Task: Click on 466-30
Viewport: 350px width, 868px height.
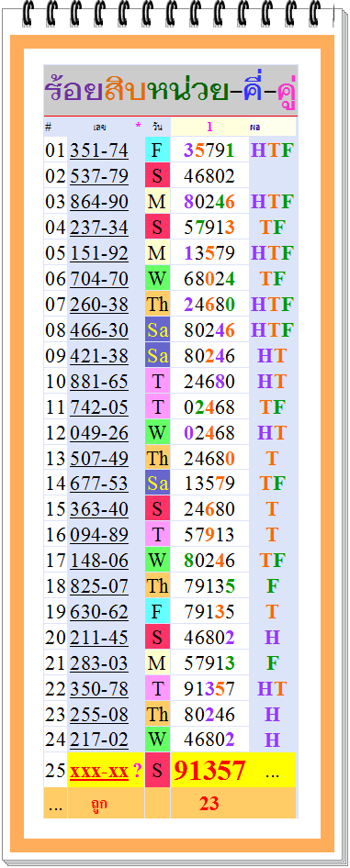Action: 99,330
